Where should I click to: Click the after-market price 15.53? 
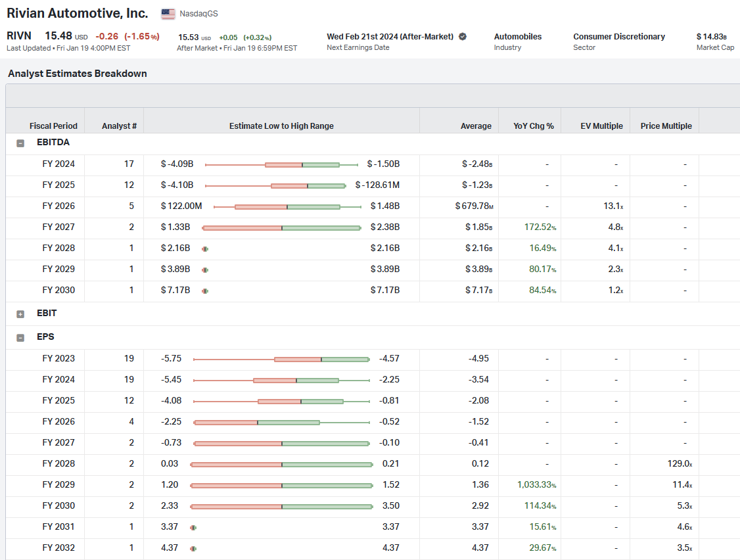click(x=189, y=37)
